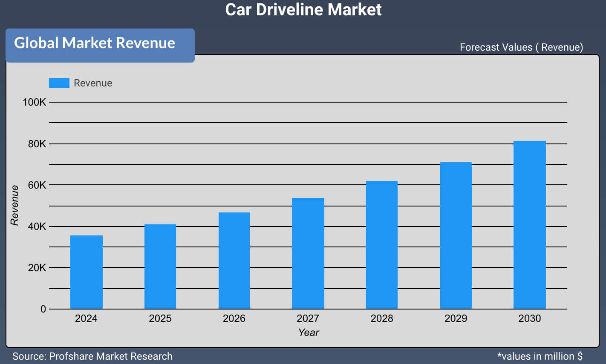Toggle the Revenue legend label
This screenshot has height=364, width=606.
(x=93, y=83)
